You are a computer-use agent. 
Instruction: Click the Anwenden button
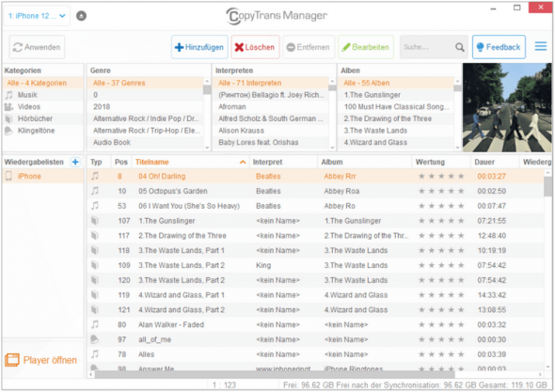click(x=37, y=47)
